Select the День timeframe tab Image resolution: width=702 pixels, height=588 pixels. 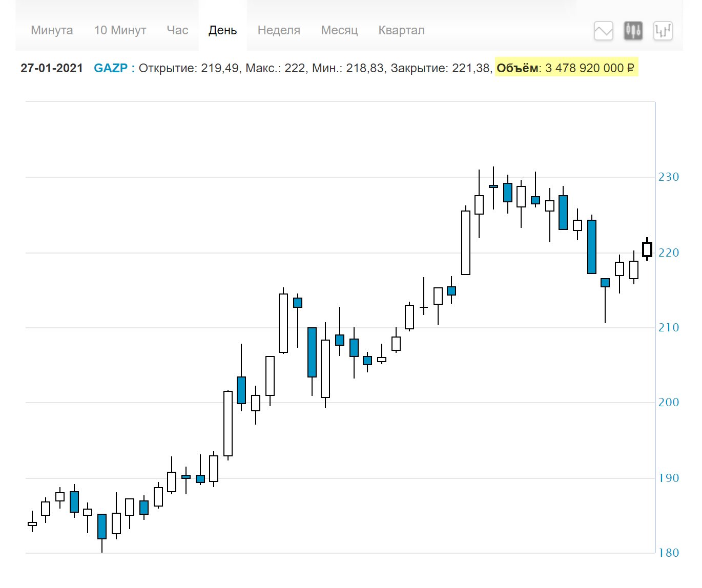click(x=222, y=30)
